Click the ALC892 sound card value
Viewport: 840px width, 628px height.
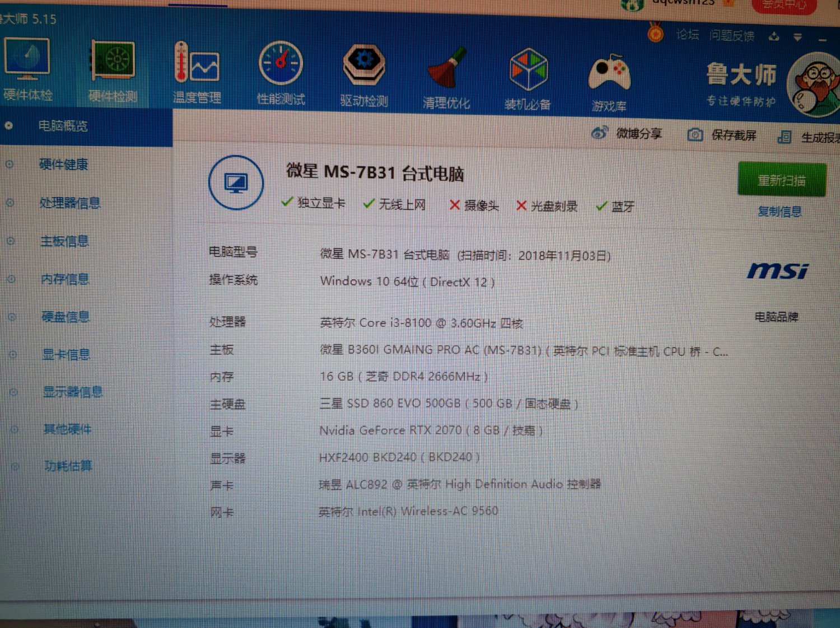point(460,484)
